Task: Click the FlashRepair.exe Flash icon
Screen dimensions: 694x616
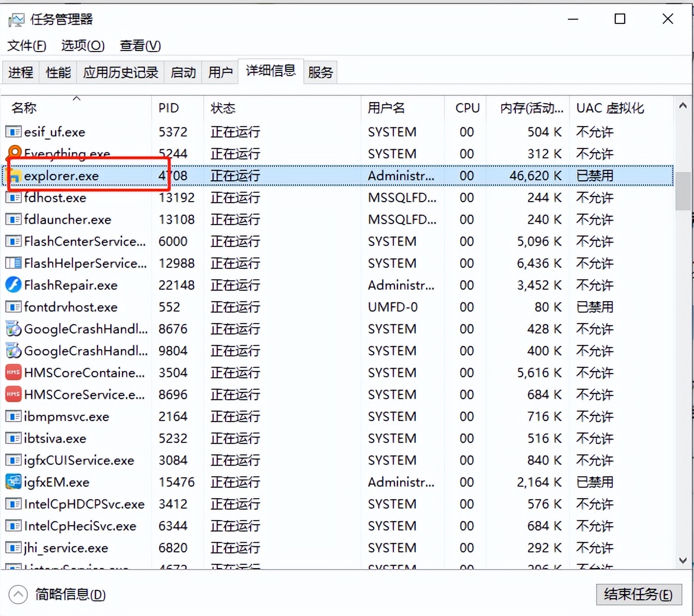Action: coord(13,285)
